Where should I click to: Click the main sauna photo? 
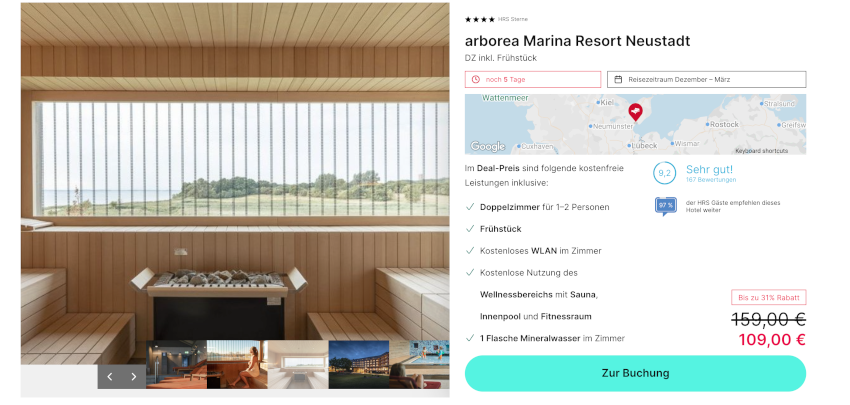pyautogui.click(x=235, y=173)
